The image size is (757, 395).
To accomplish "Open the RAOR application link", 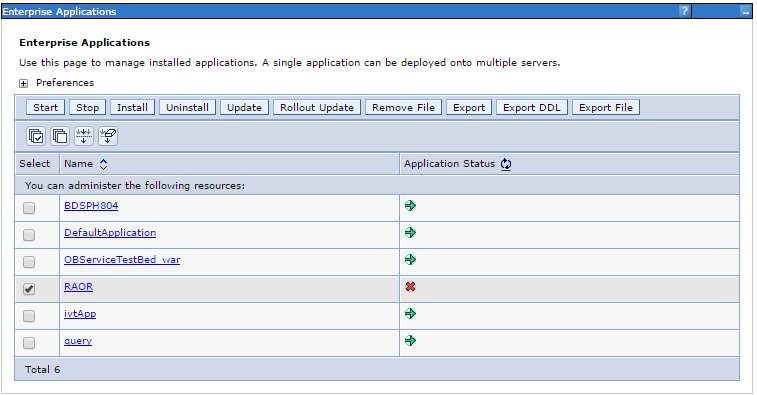I will (x=79, y=287).
